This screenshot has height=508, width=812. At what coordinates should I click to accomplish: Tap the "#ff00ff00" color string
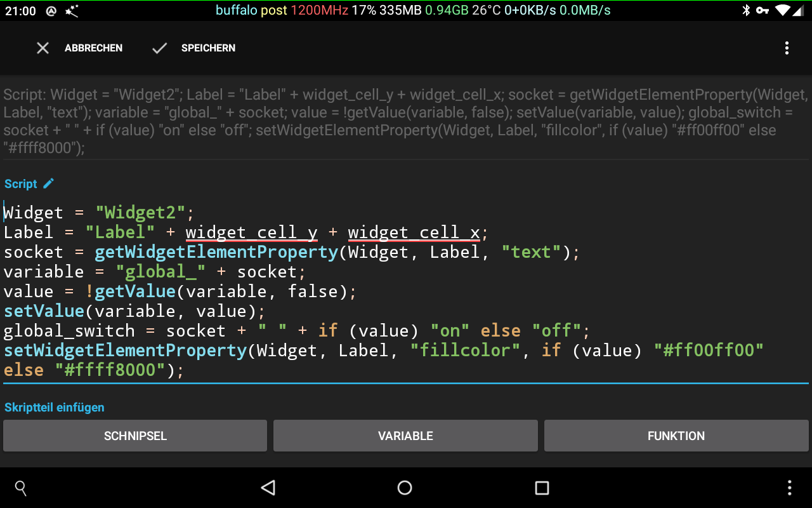point(709,351)
